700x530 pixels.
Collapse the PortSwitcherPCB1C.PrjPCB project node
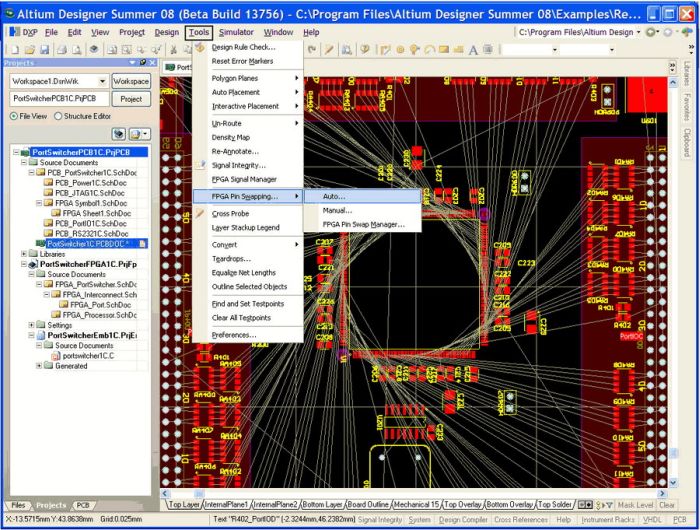click(x=16, y=152)
